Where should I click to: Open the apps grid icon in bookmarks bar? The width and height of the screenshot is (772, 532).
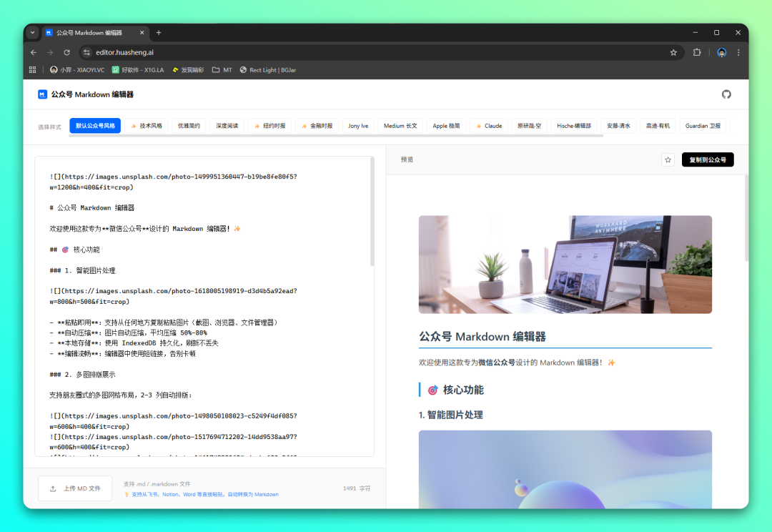tap(32, 70)
